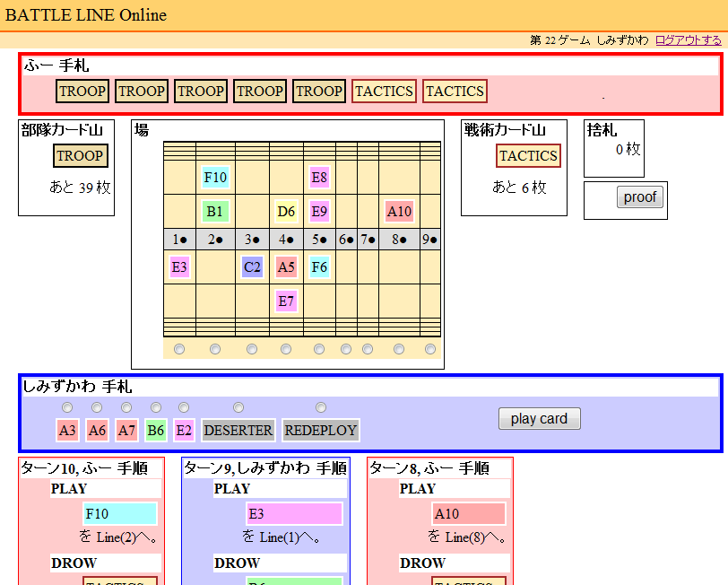This screenshot has width=728, height=585.
Task: Click flag marker 9● on the board
Action: tap(430, 240)
